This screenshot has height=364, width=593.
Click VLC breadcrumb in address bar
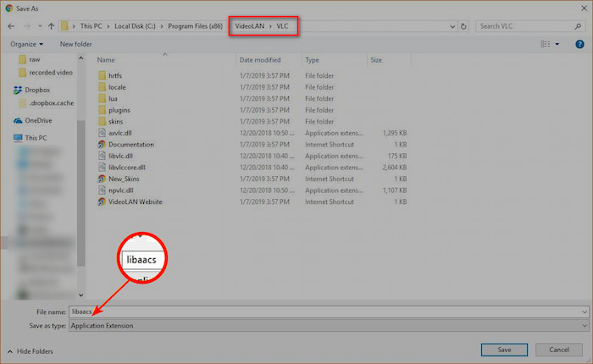[282, 26]
